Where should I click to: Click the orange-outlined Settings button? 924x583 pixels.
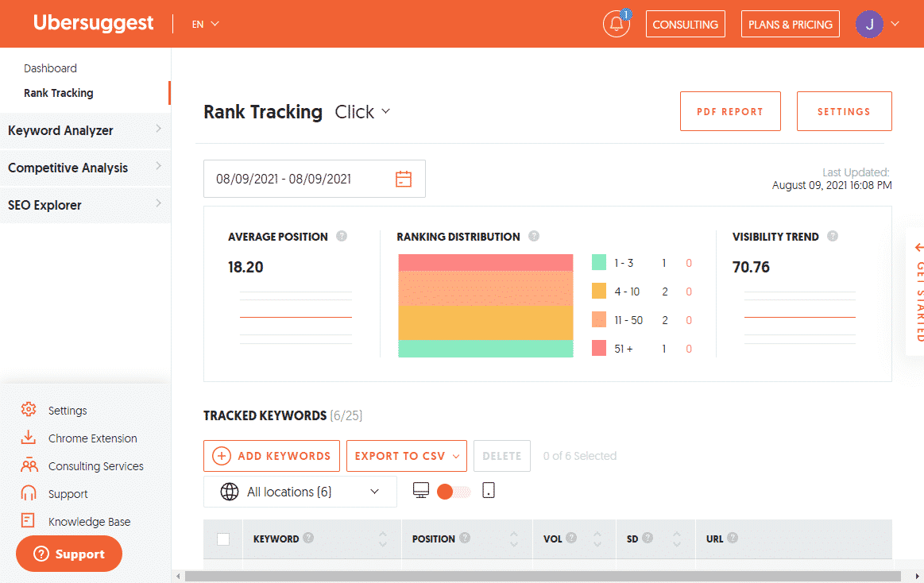pos(844,111)
